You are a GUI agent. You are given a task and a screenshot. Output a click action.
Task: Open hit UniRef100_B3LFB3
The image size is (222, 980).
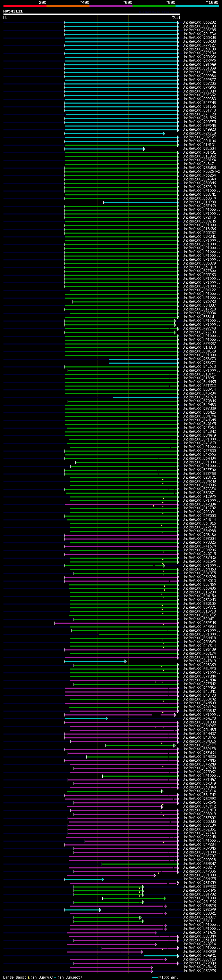click(199, 26)
